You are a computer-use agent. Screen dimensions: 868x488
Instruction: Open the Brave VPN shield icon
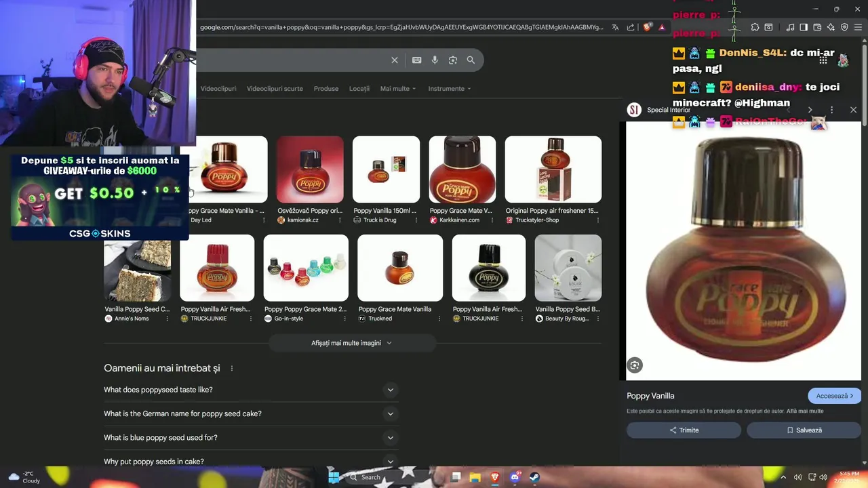point(844,27)
